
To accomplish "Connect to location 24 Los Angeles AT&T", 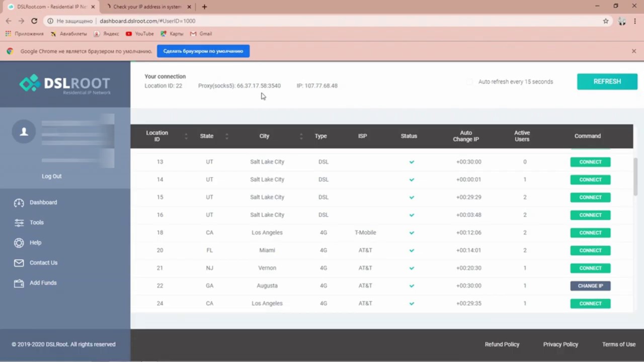I will pos(590,304).
